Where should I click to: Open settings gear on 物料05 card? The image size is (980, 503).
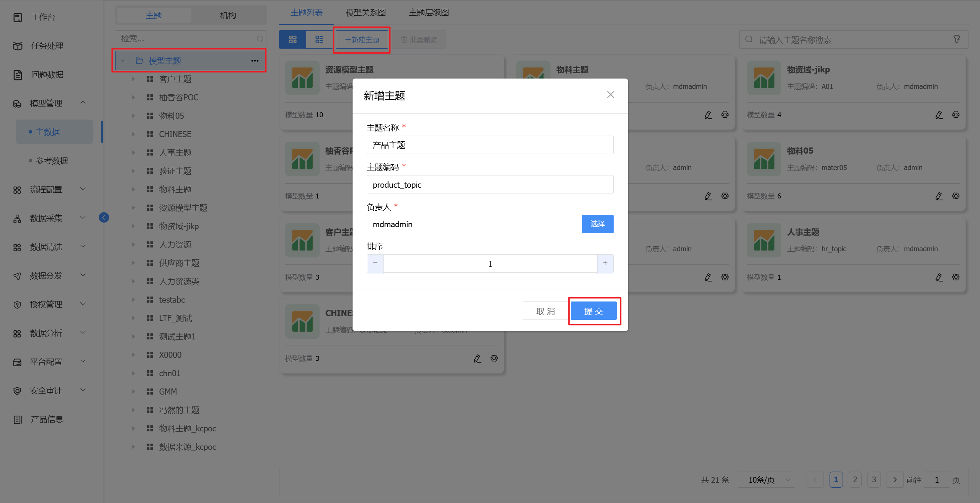[956, 196]
